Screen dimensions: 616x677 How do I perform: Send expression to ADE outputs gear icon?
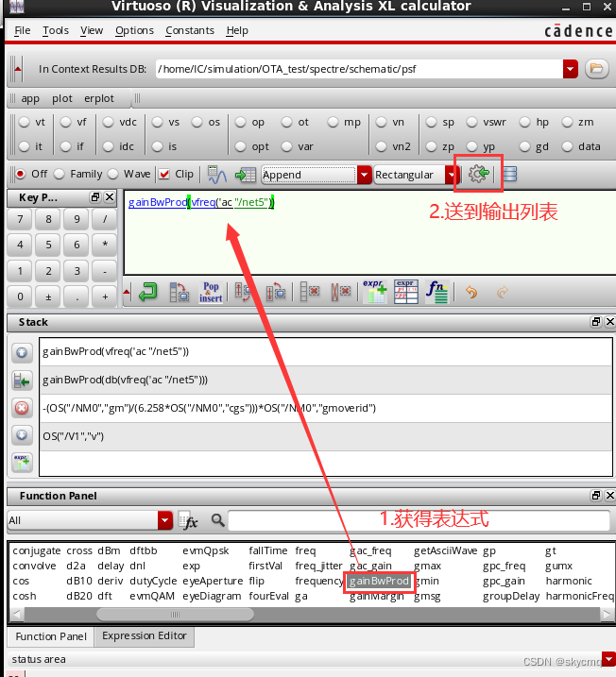coord(479,174)
